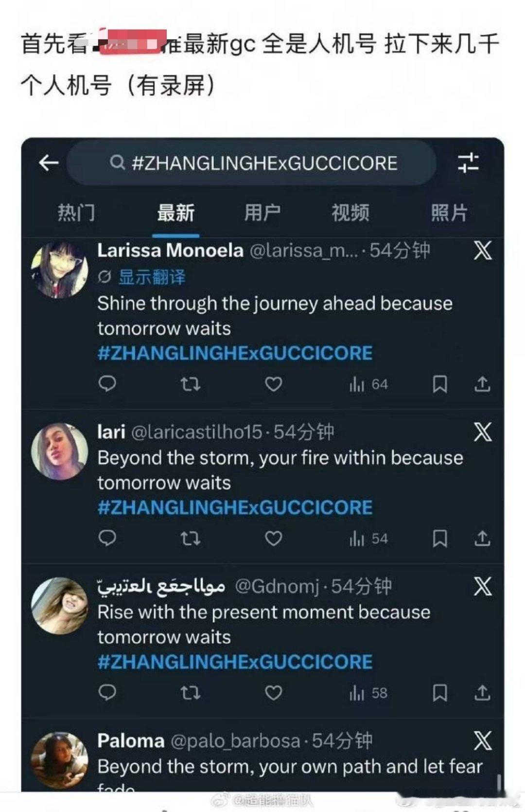
Task: Open hashtag link in lari's tweet
Action: tap(235, 507)
